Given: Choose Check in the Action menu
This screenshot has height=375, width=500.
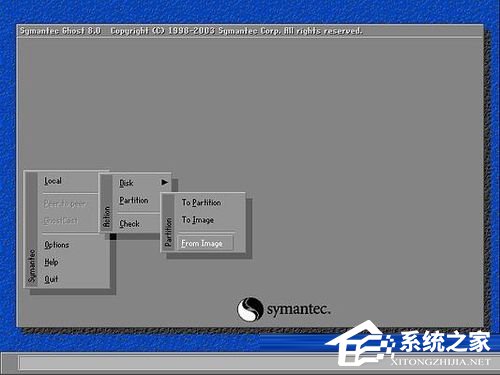Looking at the screenshot, I should coord(129,224).
